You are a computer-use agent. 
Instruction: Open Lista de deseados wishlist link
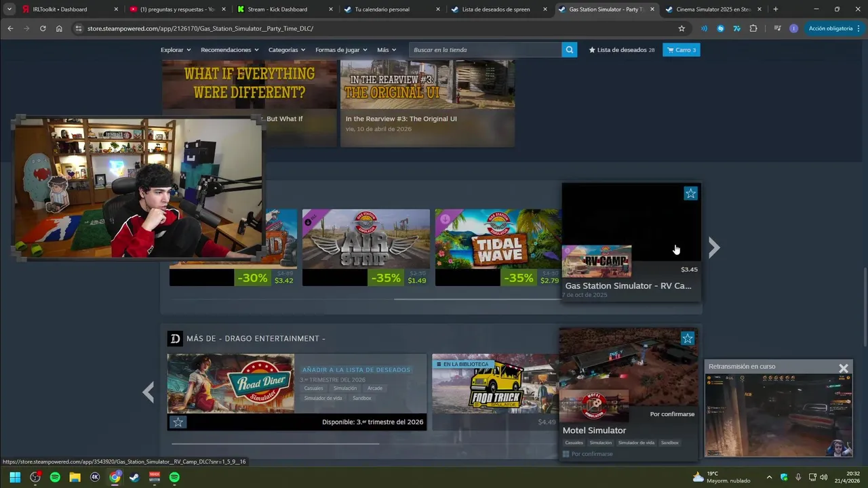click(x=622, y=49)
